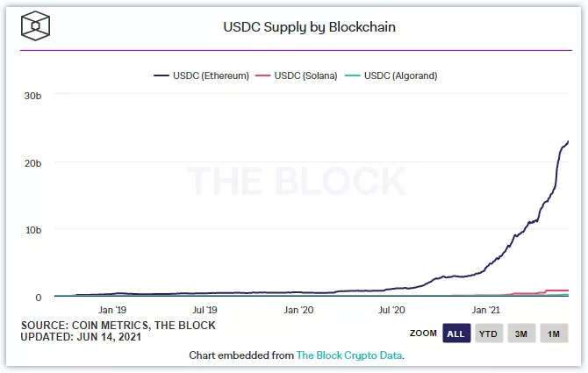Click the Coin Metrics source text

pos(118,326)
